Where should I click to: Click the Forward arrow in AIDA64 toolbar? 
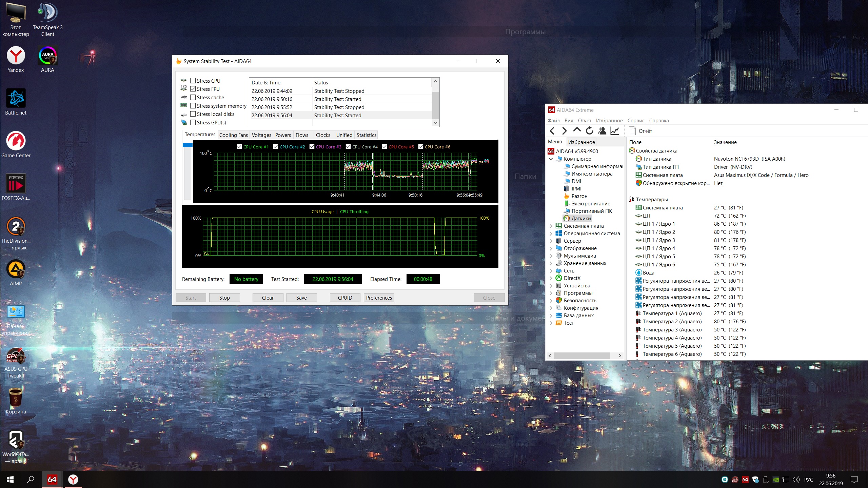click(x=564, y=131)
